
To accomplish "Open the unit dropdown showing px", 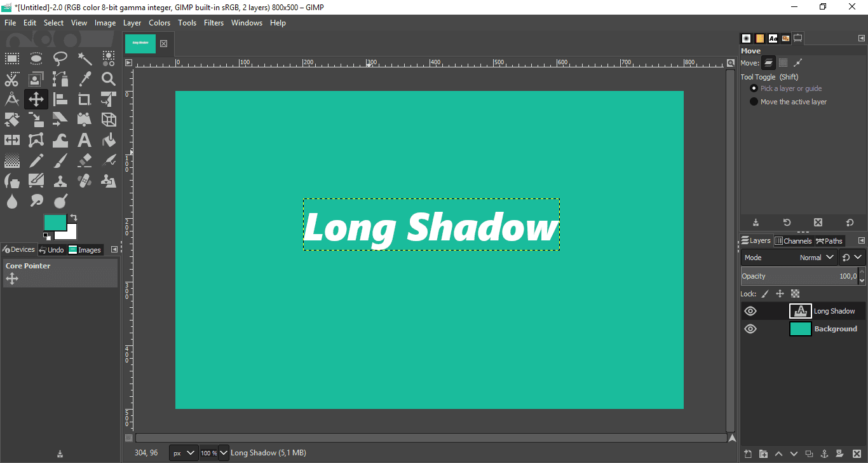I will (x=183, y=452).
